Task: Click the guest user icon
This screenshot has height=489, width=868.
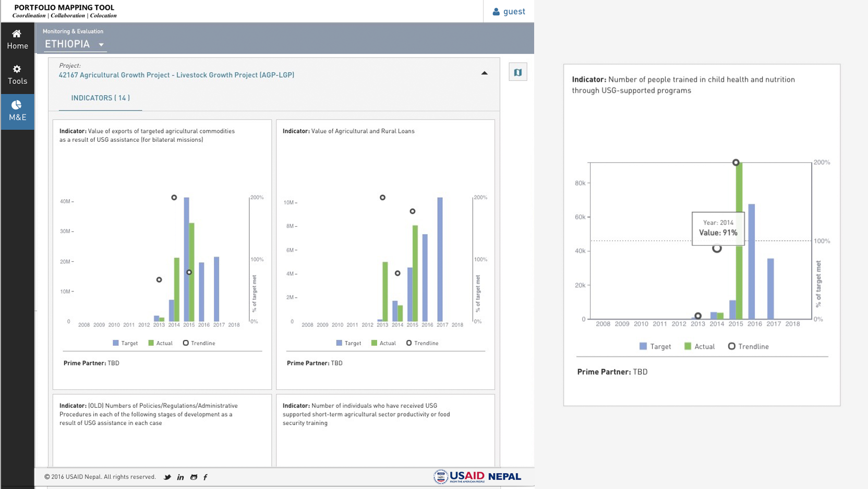Action: click(x=496, y=11)
